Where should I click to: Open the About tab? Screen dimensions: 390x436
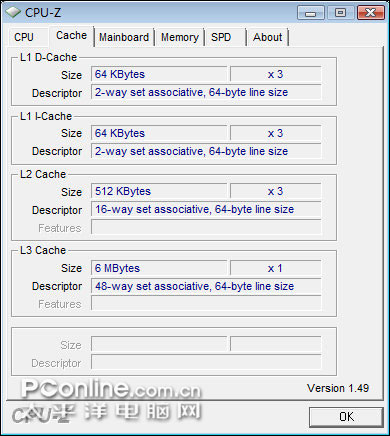(x=267, y=37)
